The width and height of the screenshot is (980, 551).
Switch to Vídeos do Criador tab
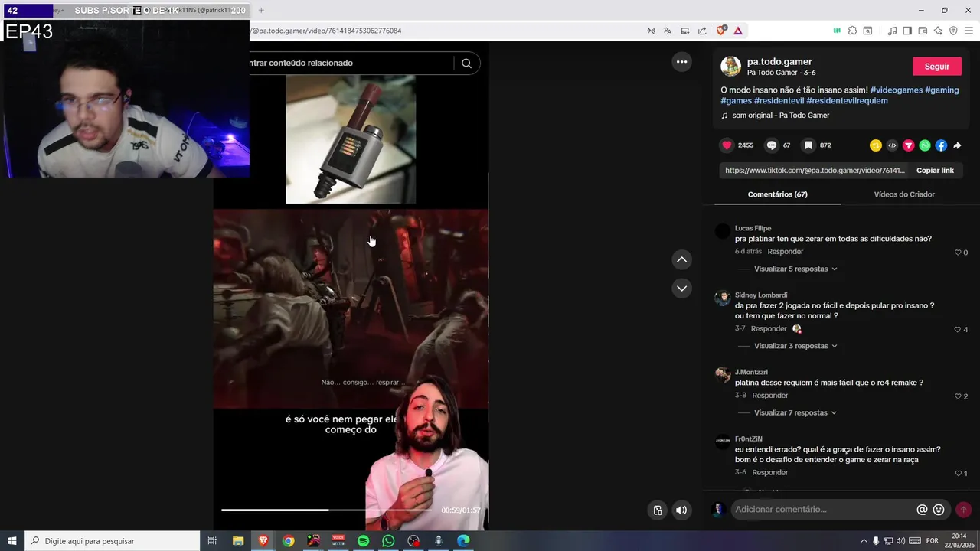point(904,194)
